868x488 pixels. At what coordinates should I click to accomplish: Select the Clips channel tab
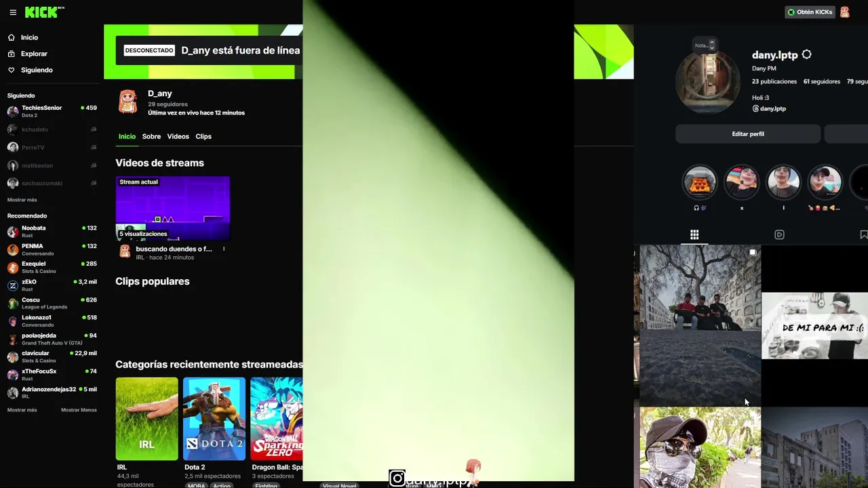tap(203, 136)
